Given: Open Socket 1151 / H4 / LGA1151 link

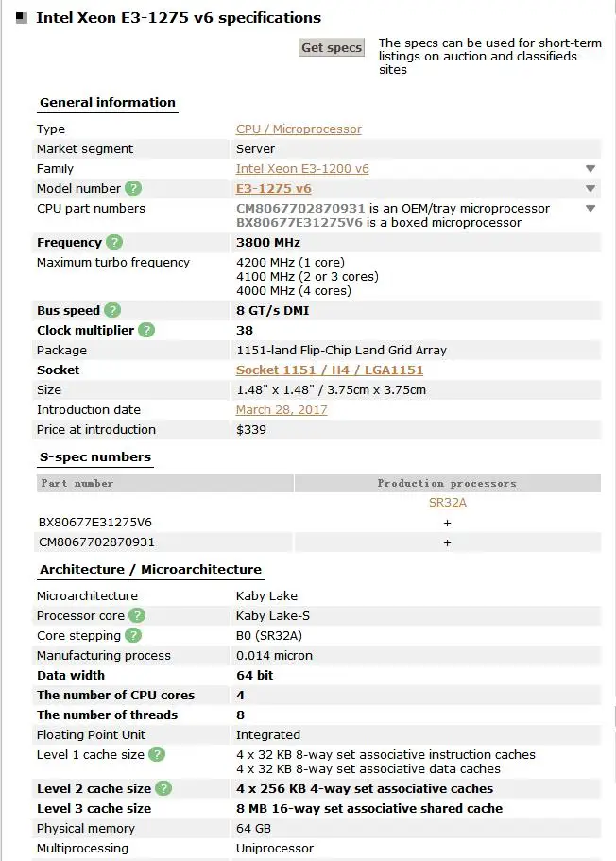Looking at the screenshot, I should click(x=330, y=370).
